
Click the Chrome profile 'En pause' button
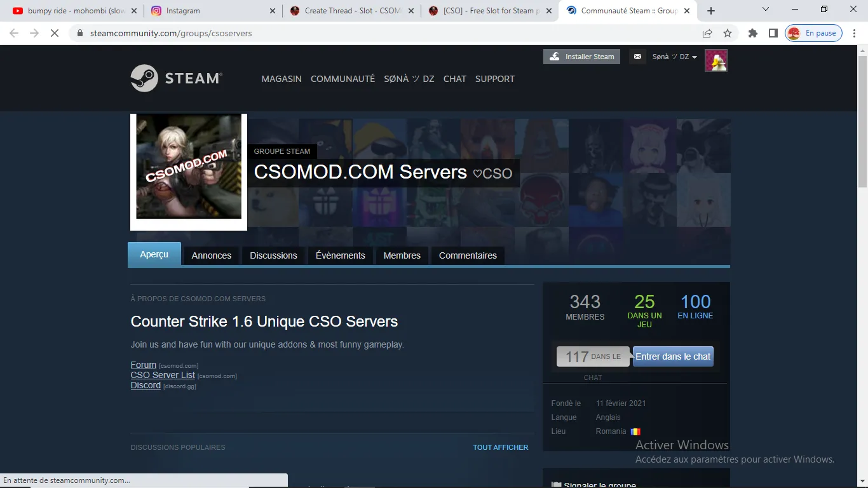point(814,33)
